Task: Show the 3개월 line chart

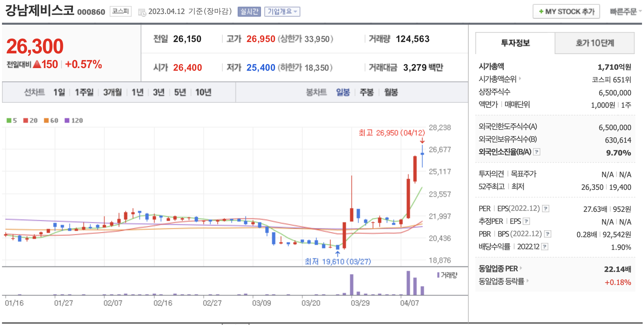Action: click(112, 92)
